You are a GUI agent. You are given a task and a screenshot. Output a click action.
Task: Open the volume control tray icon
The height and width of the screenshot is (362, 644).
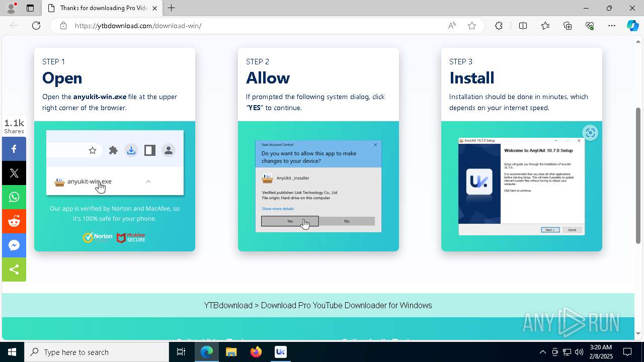click(579, 352)
